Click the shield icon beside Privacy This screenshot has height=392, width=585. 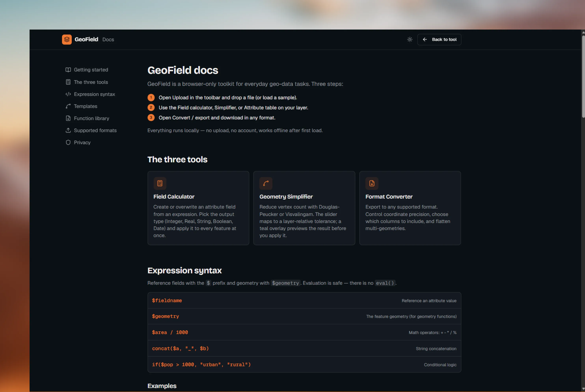click(68, 142)
